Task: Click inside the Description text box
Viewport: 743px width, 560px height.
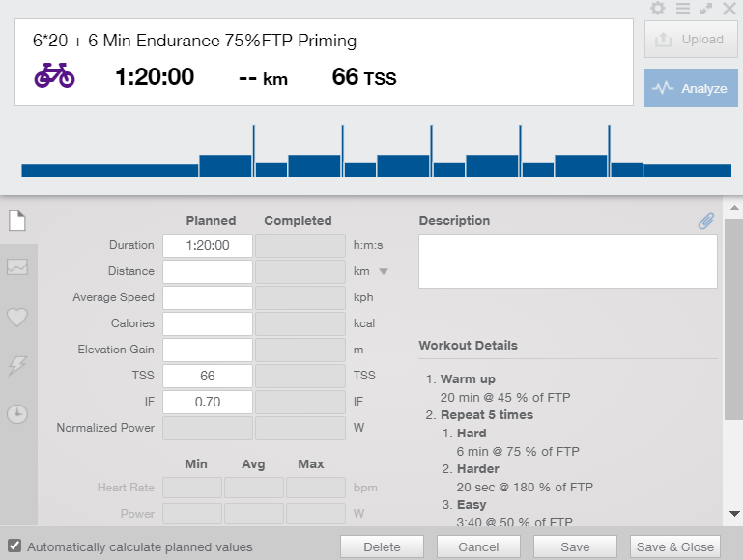Action: point(567,261)
